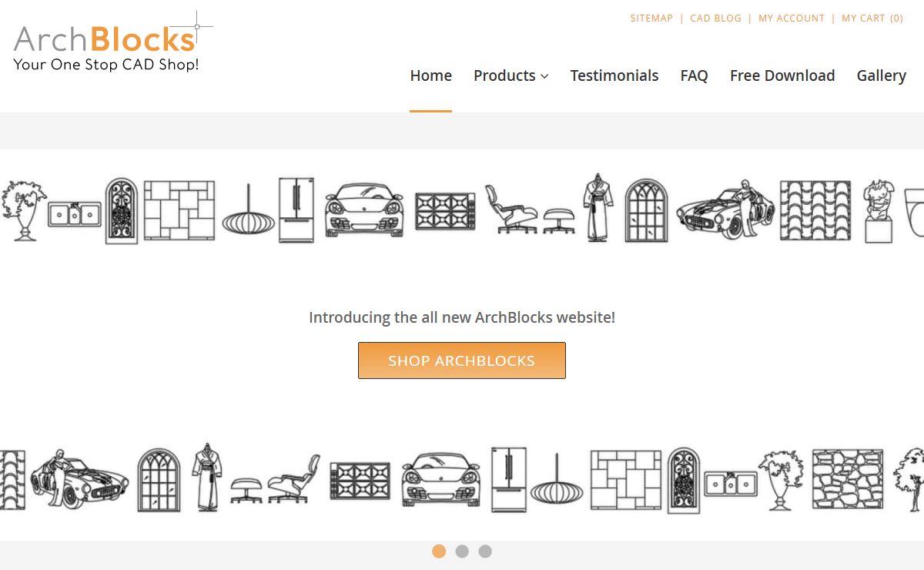Click 'Introducing the all new ArchBlocks website!' text
This screenshot has width=924, height=570.
pos(462,317)
